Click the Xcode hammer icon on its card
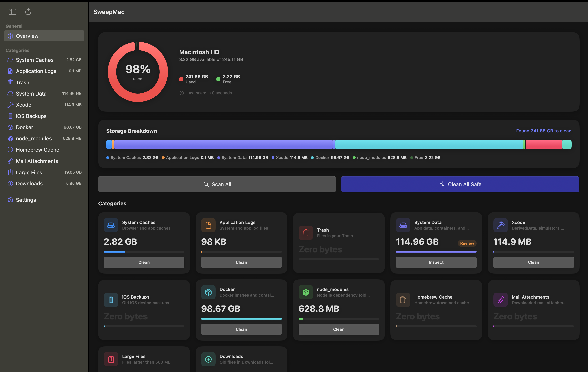Screen dimensions: 588x372 pyautogui.click(x=501, y=225)
